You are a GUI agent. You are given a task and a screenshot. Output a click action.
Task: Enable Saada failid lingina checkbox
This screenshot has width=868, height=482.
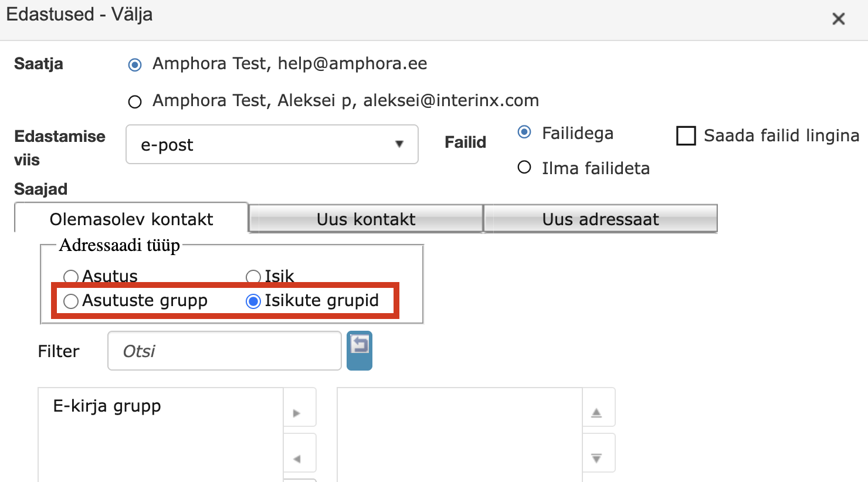coord(686,135)
